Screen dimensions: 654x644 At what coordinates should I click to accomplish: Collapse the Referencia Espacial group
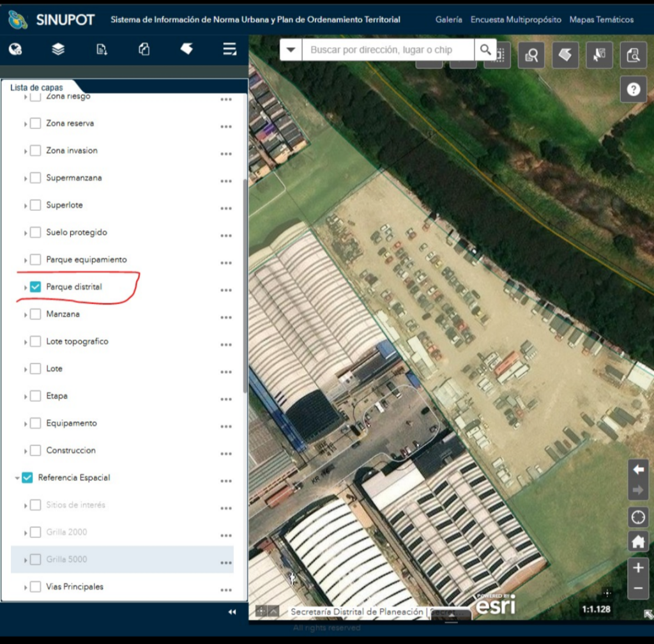coord(17,478)
